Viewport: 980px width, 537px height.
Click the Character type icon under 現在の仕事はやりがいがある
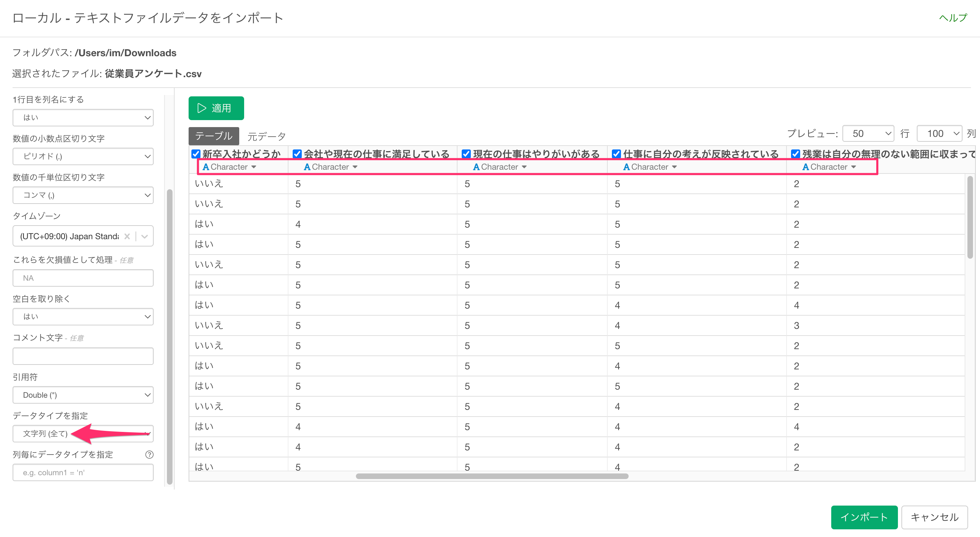coord(476,167)
